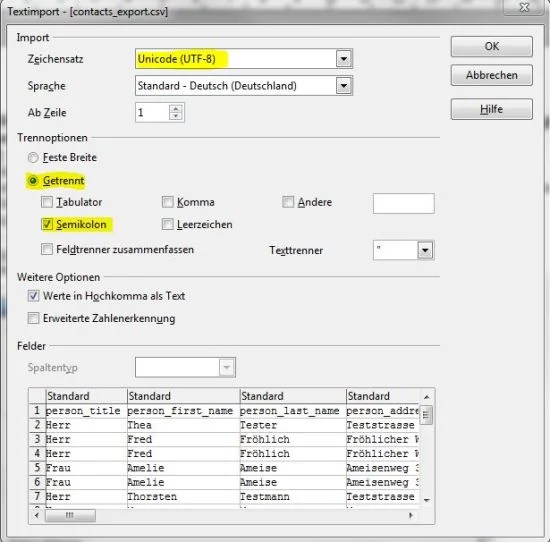Click the Fred cell in row 4
550x542 pixels.
click(x=183, y=454)
